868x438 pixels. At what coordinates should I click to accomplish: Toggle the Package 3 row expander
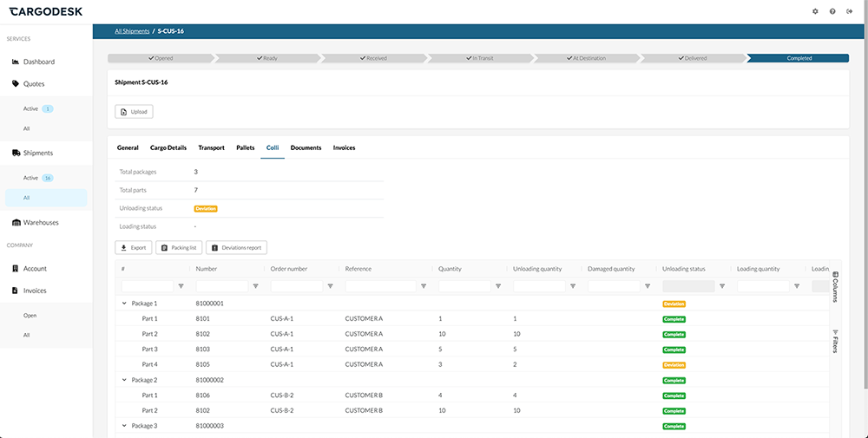tap(124, 426)
